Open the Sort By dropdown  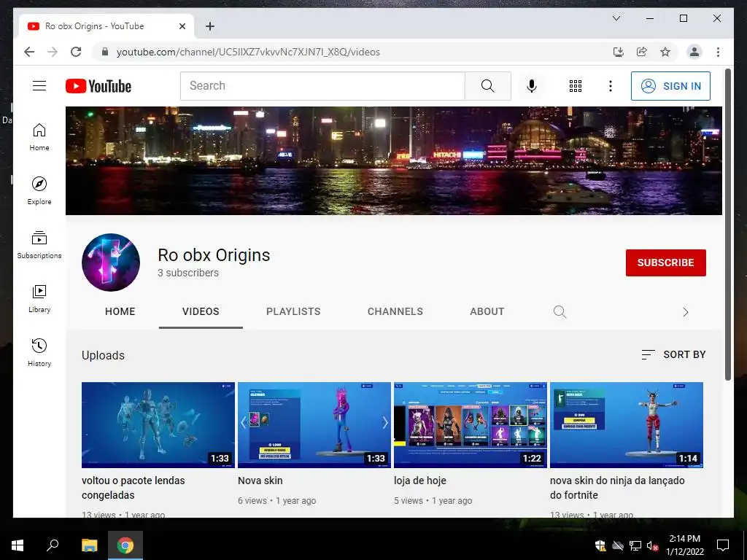pyautogui.click(x=673, y=354)
